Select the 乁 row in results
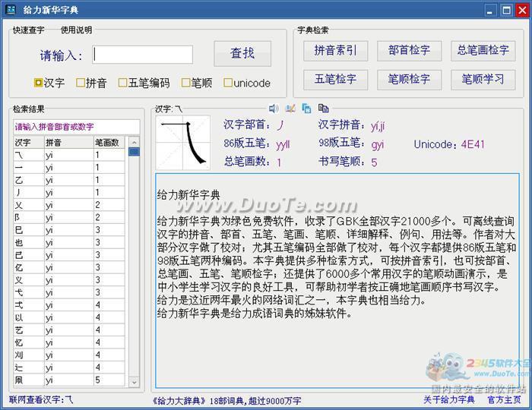 69,155
